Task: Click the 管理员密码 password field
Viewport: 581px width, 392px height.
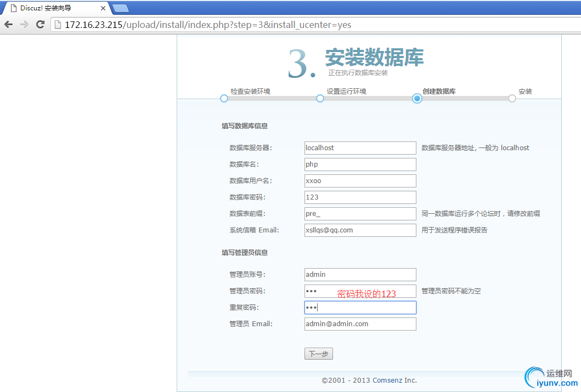Action: tap(360, 291)
